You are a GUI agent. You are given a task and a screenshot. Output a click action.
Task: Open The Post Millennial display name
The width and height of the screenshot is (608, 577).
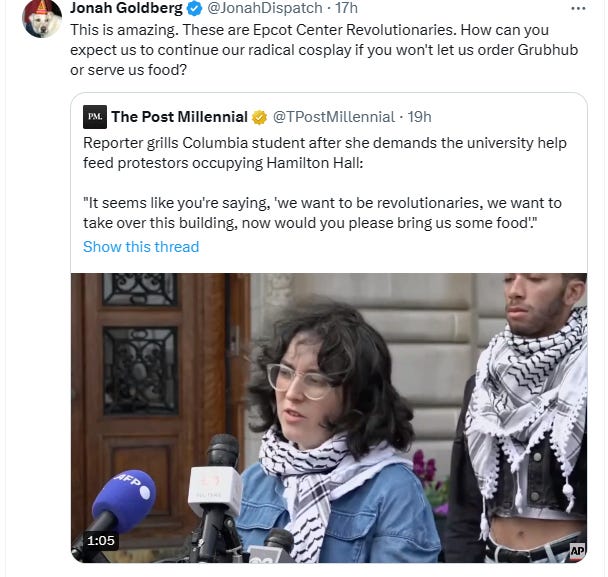pyautogui.click(x=179, y=117)
